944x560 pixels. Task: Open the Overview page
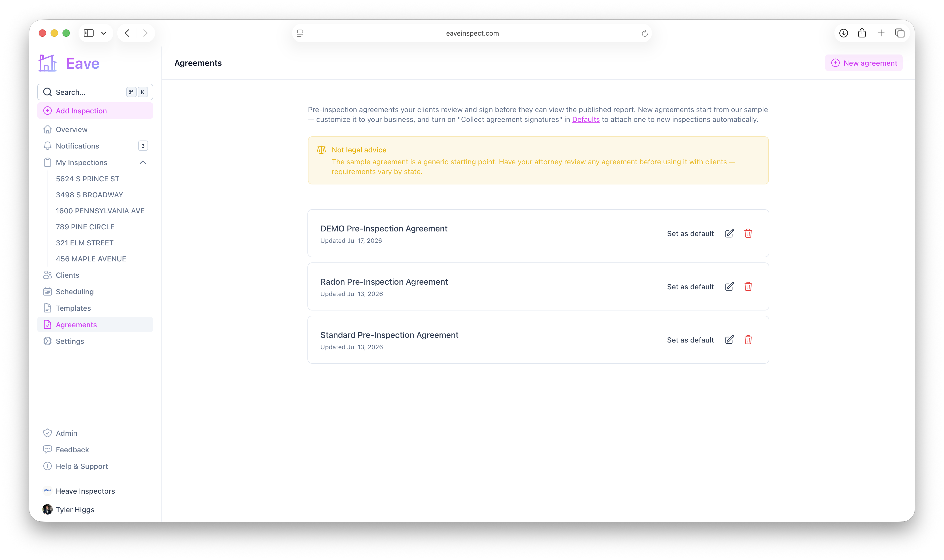pyautogui.click(x=95, y=129)
